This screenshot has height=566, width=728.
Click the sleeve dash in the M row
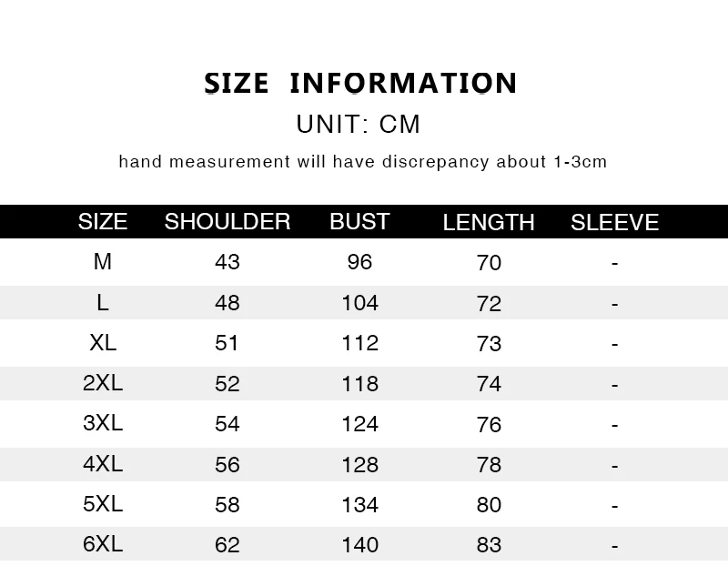coord(615,263)
